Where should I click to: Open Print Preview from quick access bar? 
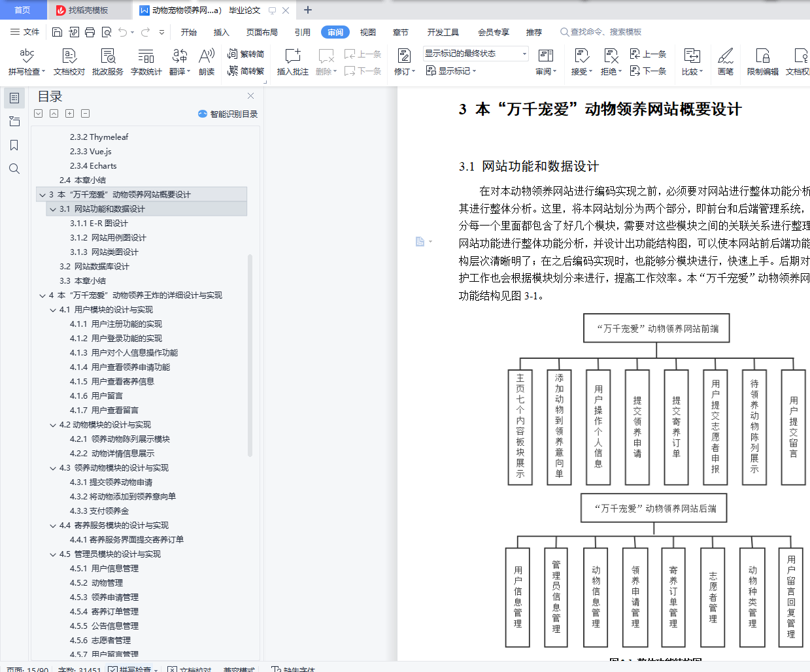click(106, 32)
